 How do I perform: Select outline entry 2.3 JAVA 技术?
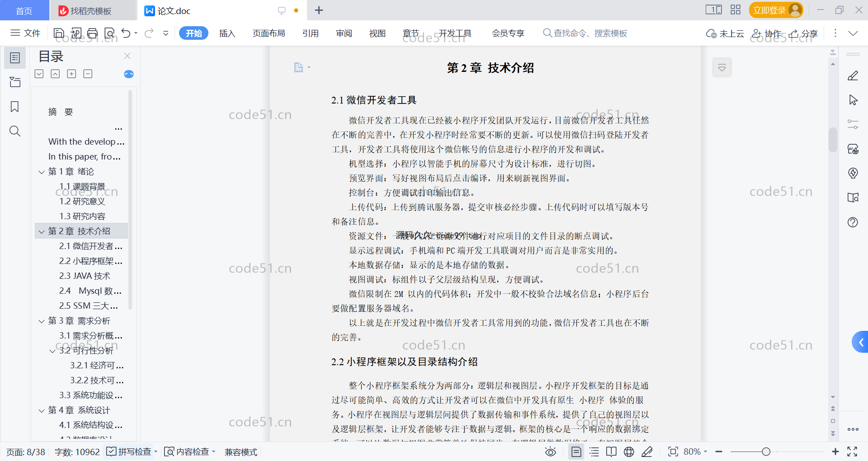click(85, 276)
